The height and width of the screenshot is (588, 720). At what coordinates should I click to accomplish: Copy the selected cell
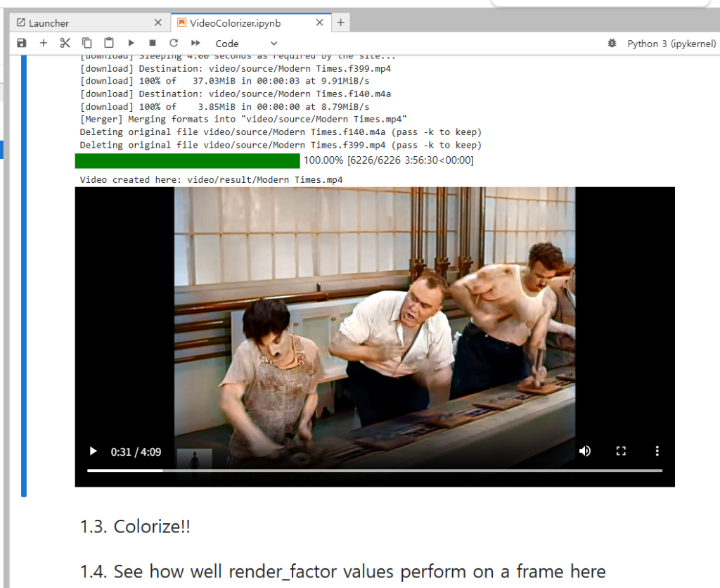tap(87, 43)
